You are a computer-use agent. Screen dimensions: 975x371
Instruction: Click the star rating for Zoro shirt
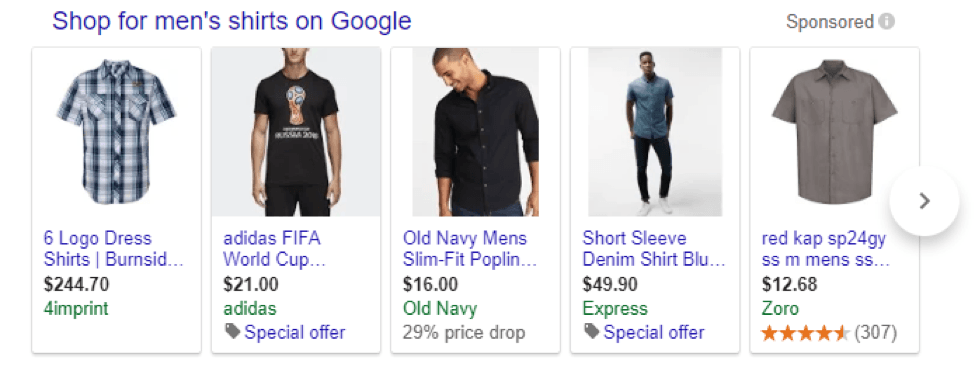pyautogui.click(x=805, y=334)
